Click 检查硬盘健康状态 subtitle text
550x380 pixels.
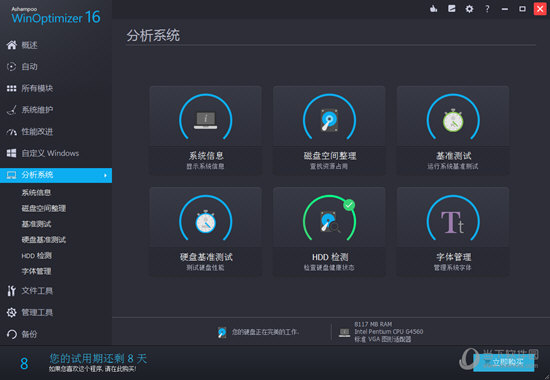coord(329,268)
